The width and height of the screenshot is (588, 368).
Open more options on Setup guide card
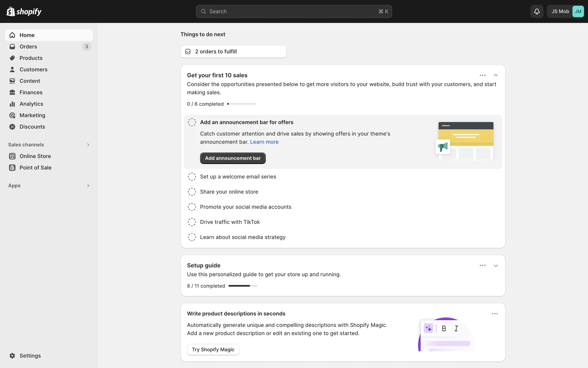coord(482,265)
